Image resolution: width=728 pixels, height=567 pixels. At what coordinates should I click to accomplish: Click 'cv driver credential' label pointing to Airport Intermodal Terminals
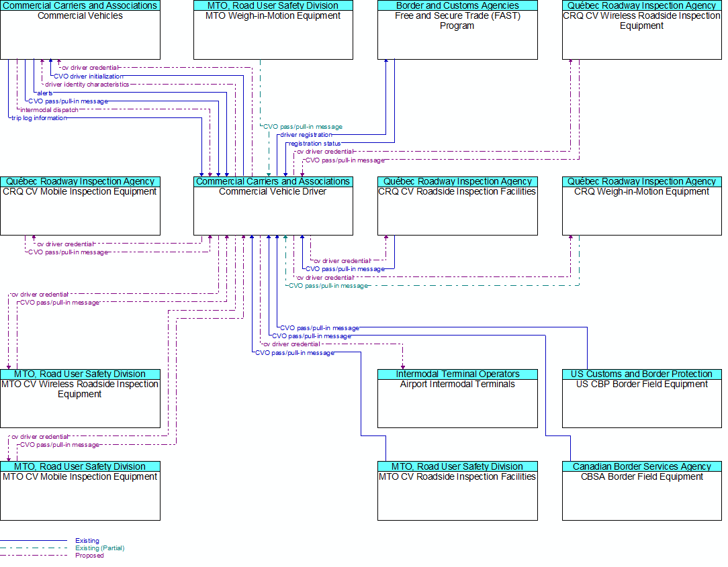[291, 344]
